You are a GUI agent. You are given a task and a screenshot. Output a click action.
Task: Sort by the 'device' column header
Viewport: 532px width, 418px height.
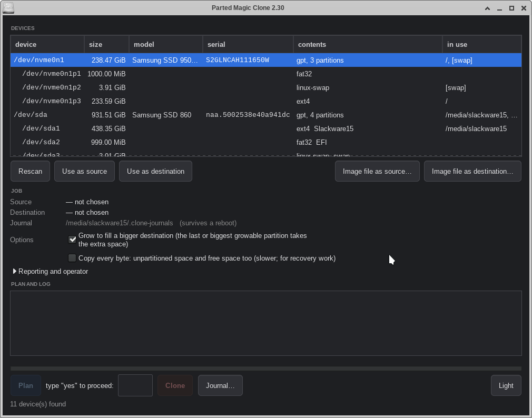pyautogui.click(x=47, y=44)
